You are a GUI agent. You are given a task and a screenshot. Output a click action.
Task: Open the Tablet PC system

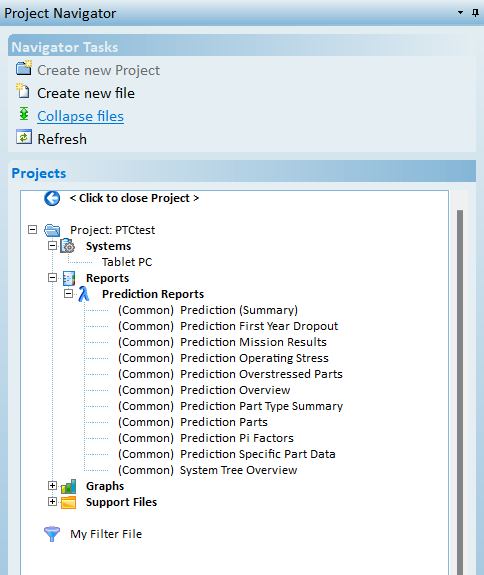coord(127,262)
